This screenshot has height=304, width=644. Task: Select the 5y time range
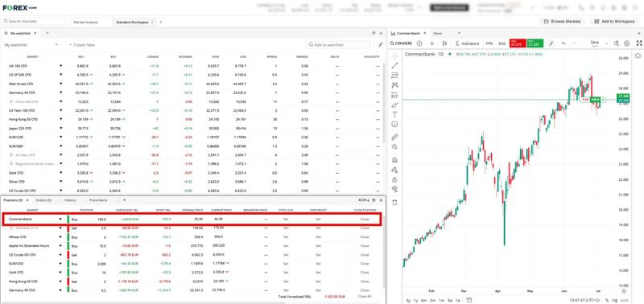pos(408,300)
